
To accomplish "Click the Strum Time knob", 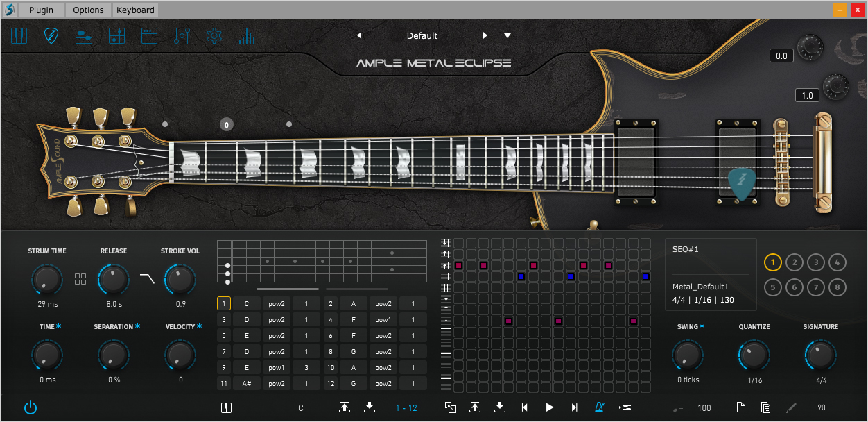I will (46, 279).
